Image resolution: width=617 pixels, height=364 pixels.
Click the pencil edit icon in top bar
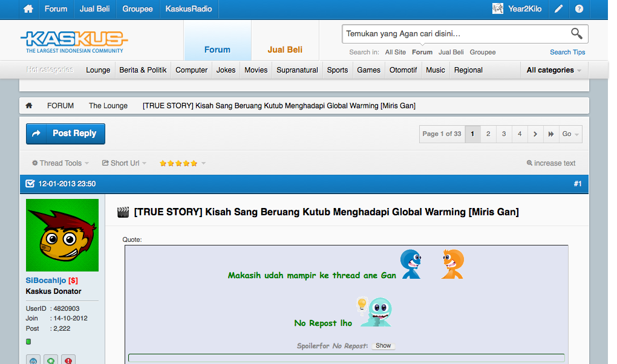pos(559,9)
